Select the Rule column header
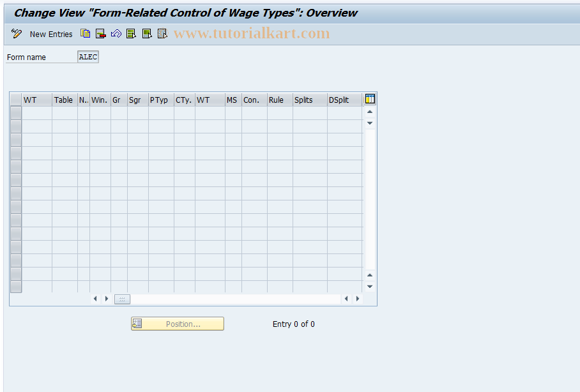This screenshot has width=580, height=392. (280, 100)
